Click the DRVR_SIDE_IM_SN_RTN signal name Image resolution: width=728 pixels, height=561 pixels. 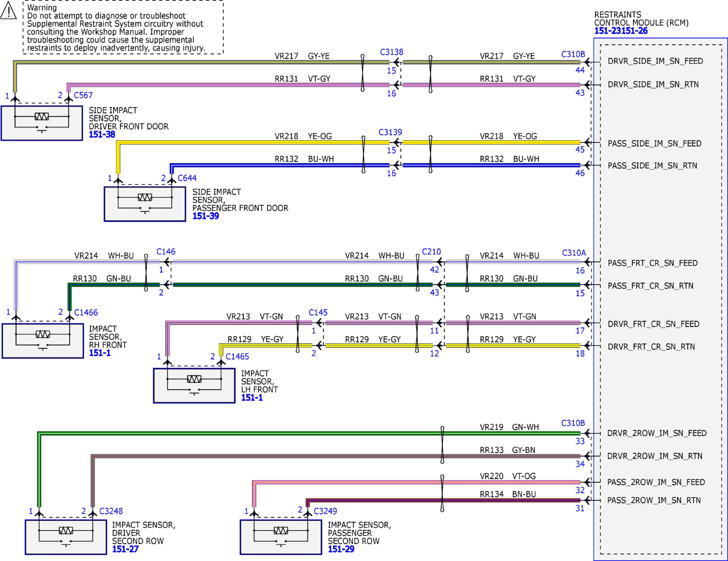[653, 84]
